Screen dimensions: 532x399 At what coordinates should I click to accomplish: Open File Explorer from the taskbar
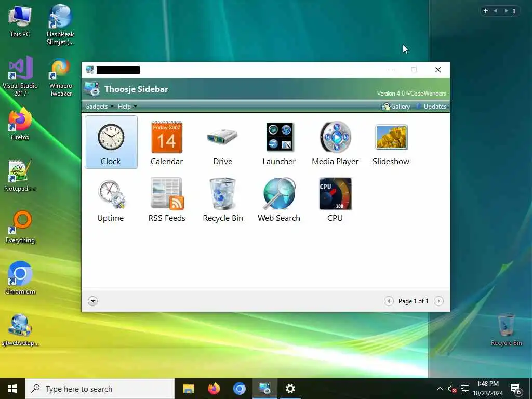[188, 389]
